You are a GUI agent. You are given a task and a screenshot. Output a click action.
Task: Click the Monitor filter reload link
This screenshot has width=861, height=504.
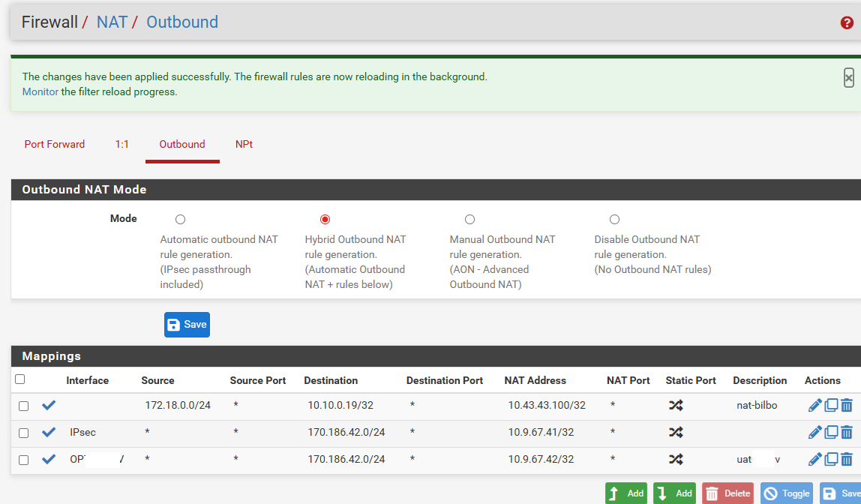click(x=40, y=92)
